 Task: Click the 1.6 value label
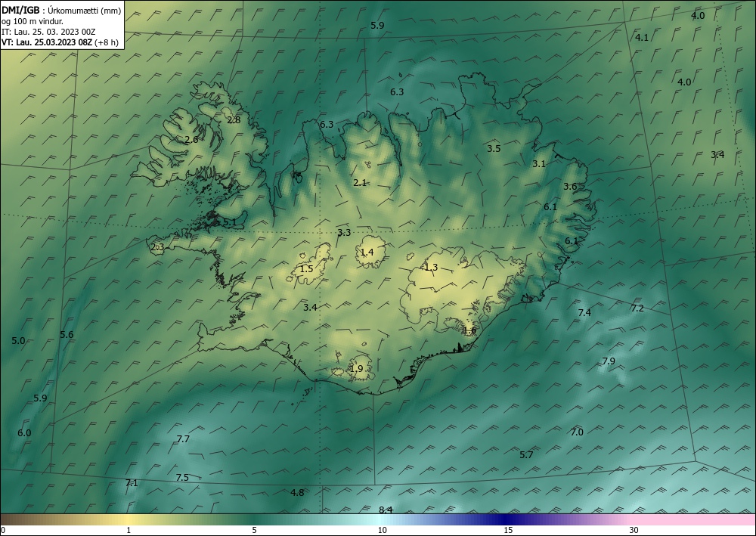point(469,330)
